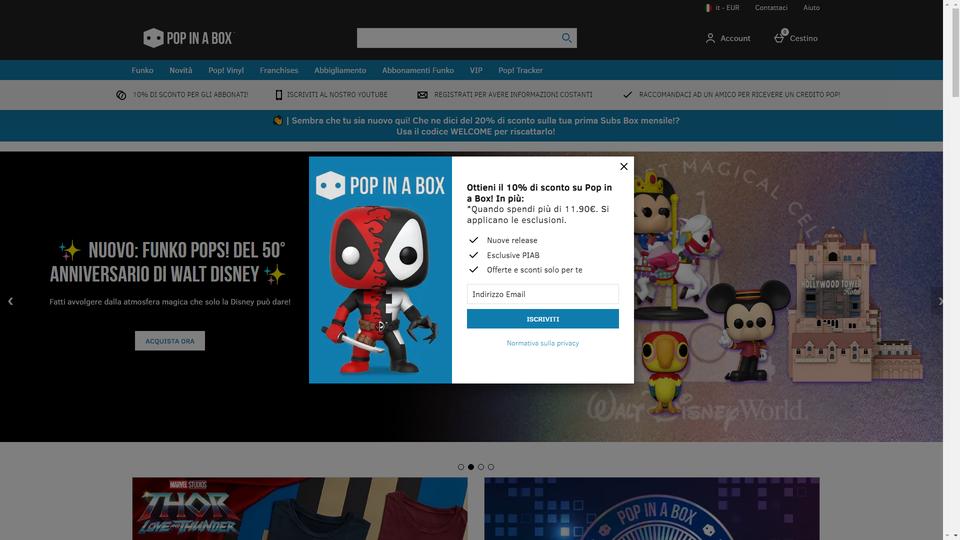Go to next carousel slide arrow
The width and height of the screenshot is (960, 540).
point(939,301)
